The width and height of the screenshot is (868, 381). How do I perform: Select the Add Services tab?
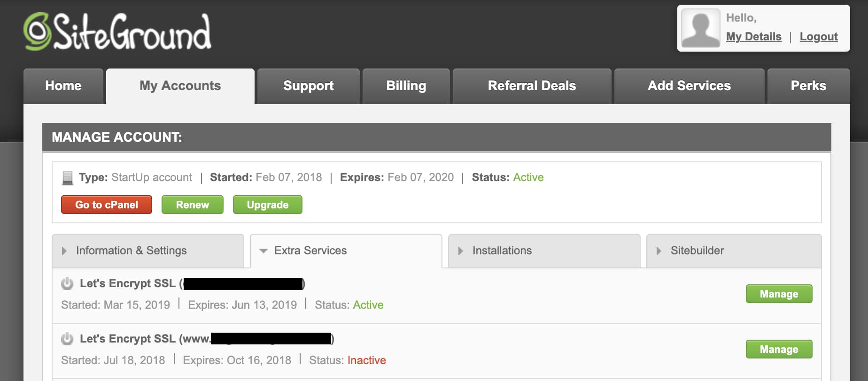[x=689, y=86]
